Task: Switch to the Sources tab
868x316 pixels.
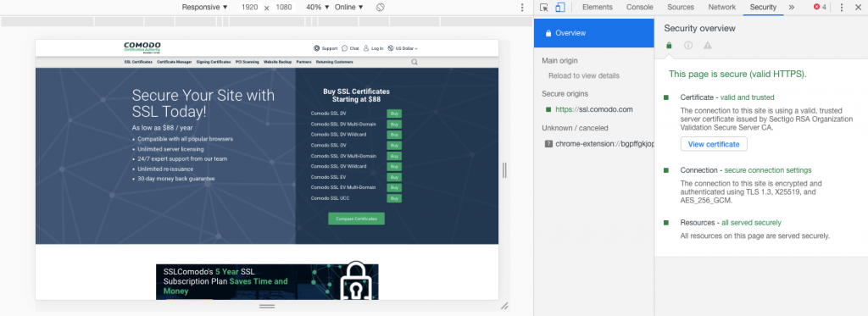Action: (x=681, y=7)
